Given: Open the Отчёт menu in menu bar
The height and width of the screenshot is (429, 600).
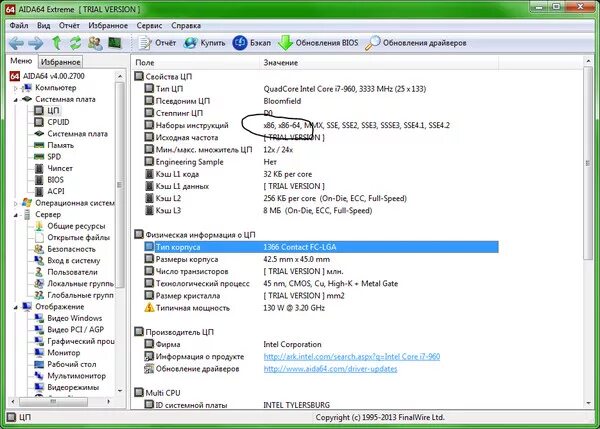Looking at the screenshot, I should (69, 26).
